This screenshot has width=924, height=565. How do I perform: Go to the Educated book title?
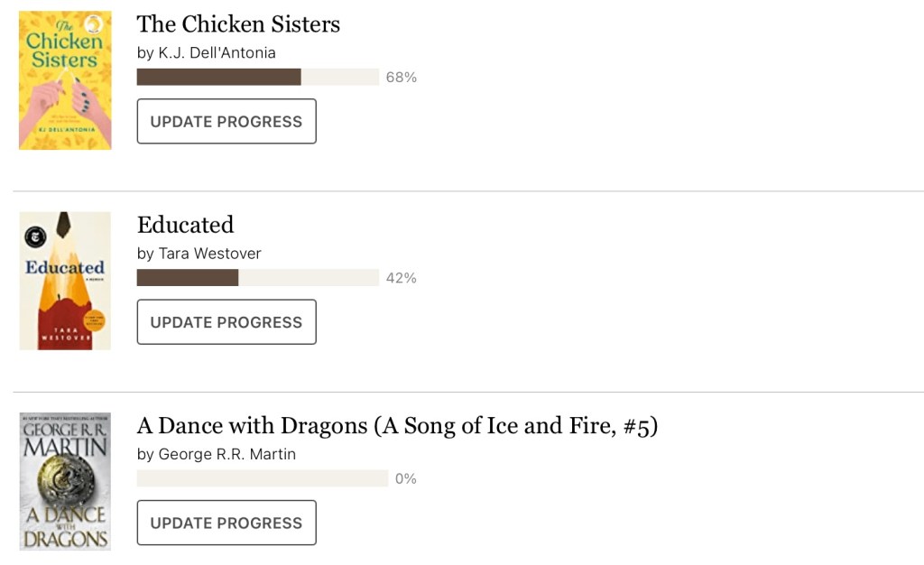pyautogui.click(x=185, y=225)
